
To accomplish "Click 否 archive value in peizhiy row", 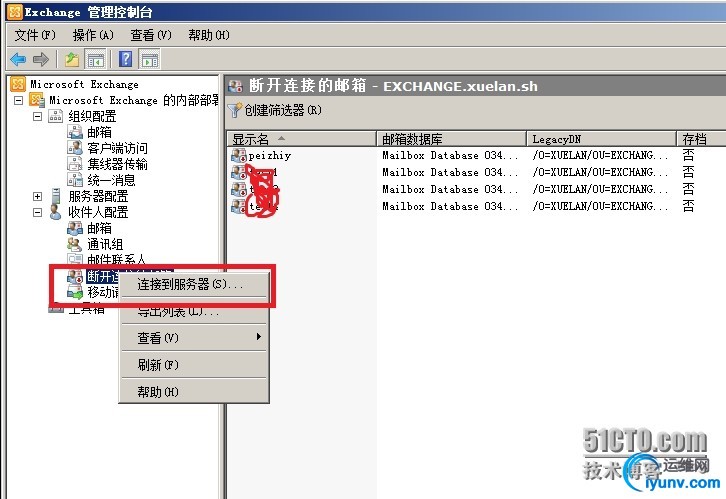I will [688, 155].
